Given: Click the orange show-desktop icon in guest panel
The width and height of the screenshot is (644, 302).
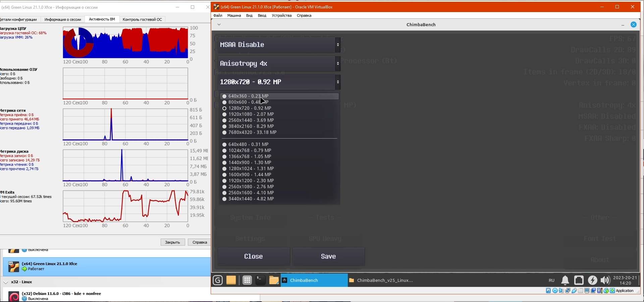Looking at the screenshot, I should click(231, 280).
